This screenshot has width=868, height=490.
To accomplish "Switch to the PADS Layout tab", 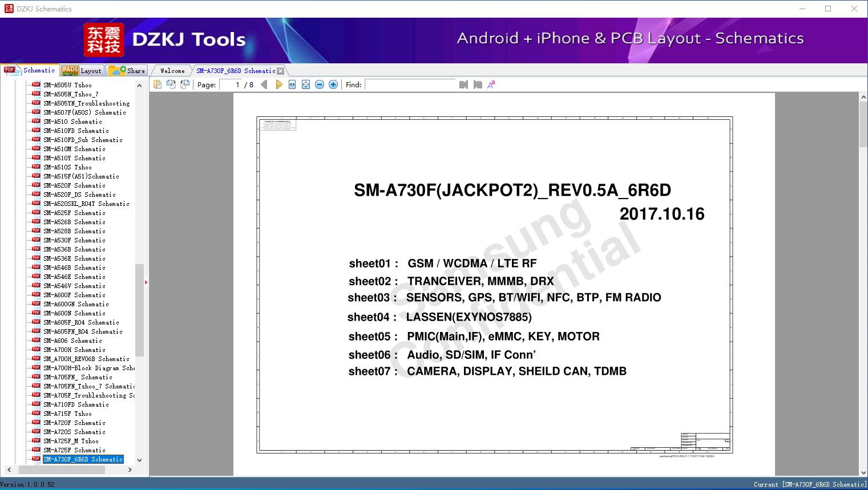I will point(81,71).
